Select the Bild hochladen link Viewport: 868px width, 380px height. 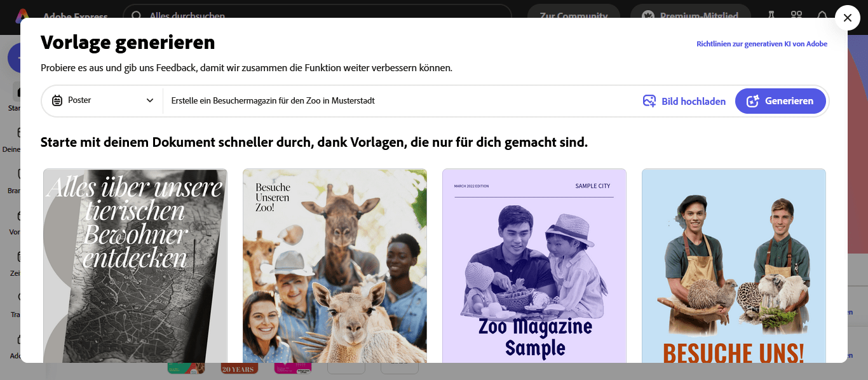click(684, 101)
